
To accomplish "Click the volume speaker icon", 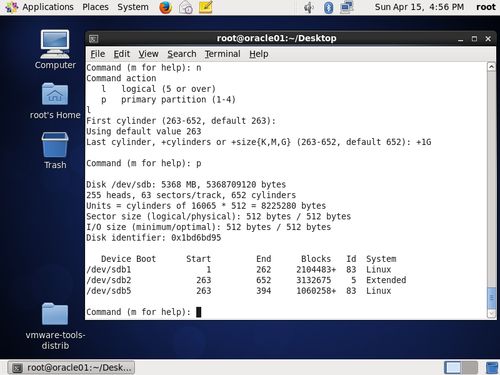I will pyautogui.click(x=309, y=7).
